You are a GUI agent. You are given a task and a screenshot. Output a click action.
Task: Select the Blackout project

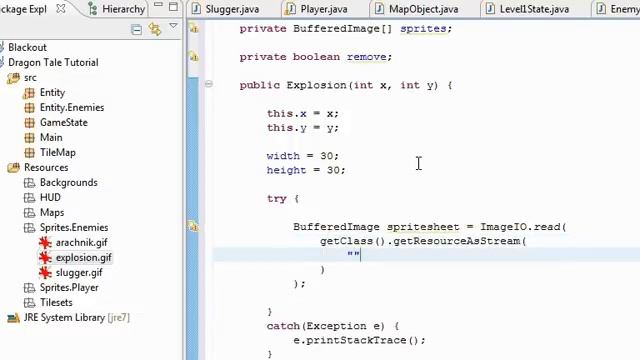(27, 47)
